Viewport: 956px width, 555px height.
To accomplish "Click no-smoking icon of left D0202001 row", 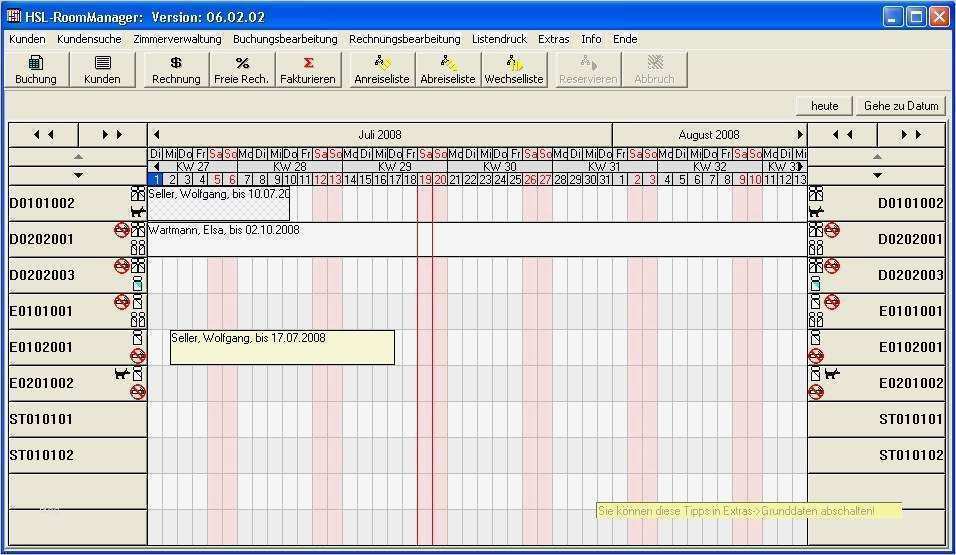I will (x=122, y=230).
